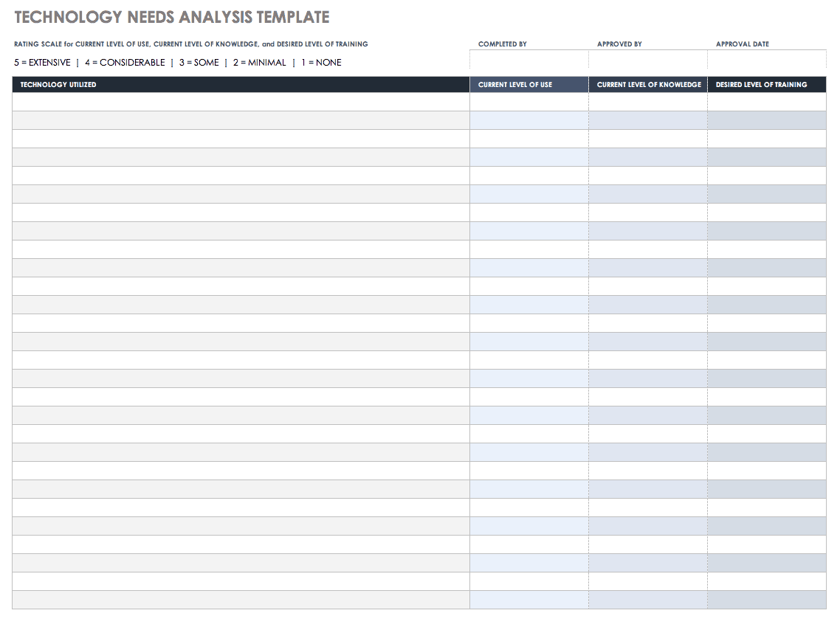Select the 3 = SOME rating label
840x630 pixels.
pyautogui.click(x=196, y=63)
